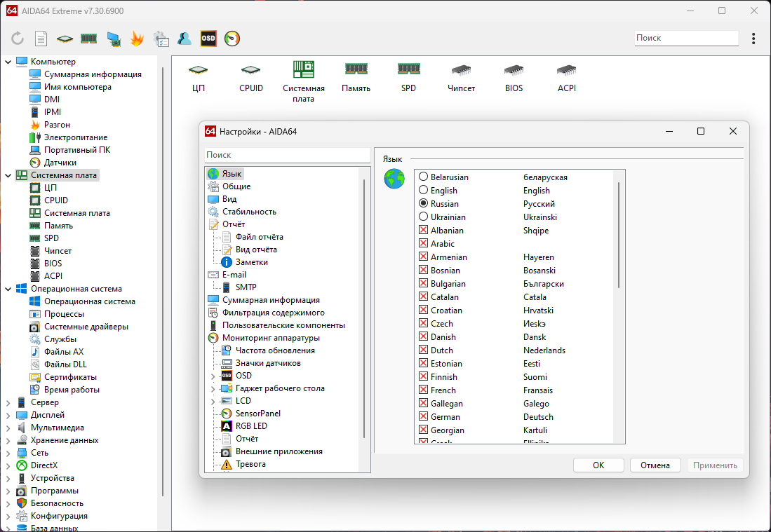The image size is (771, 532).
Task: Click the user profile toolbar icon
Action: coord(185,39)
